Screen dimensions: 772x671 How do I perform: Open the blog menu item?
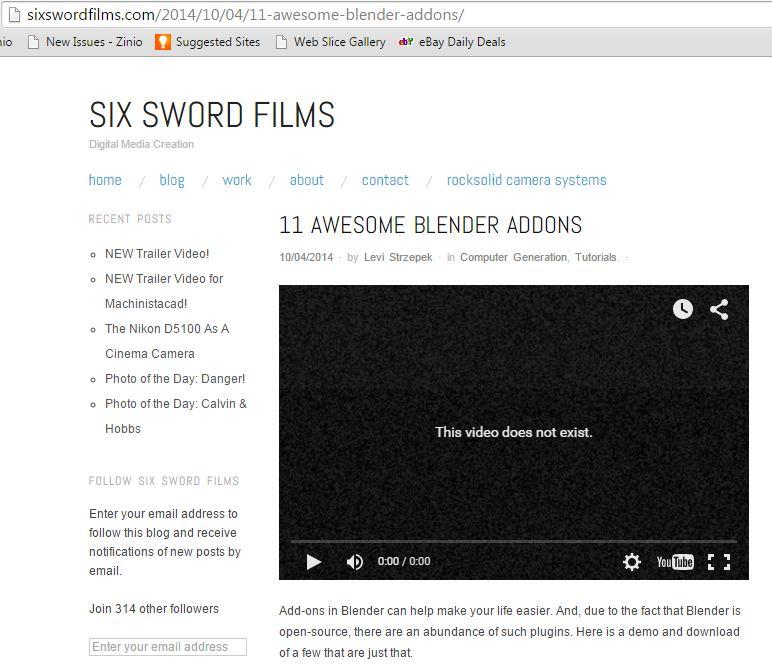click(x=172, y=180)
